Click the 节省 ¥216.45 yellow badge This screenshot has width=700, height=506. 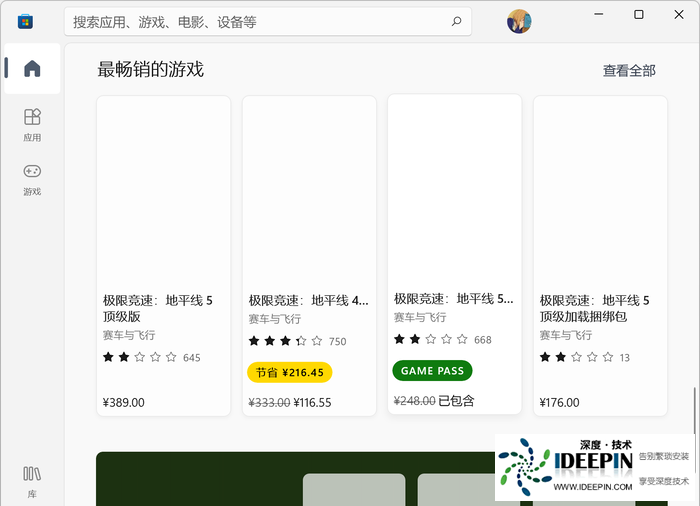(289, 372)
